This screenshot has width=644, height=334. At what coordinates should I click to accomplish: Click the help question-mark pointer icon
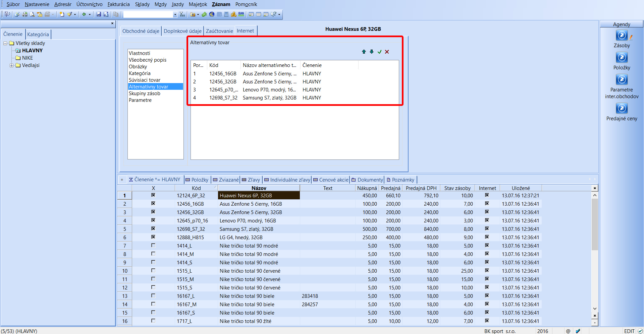pos(274,14)
